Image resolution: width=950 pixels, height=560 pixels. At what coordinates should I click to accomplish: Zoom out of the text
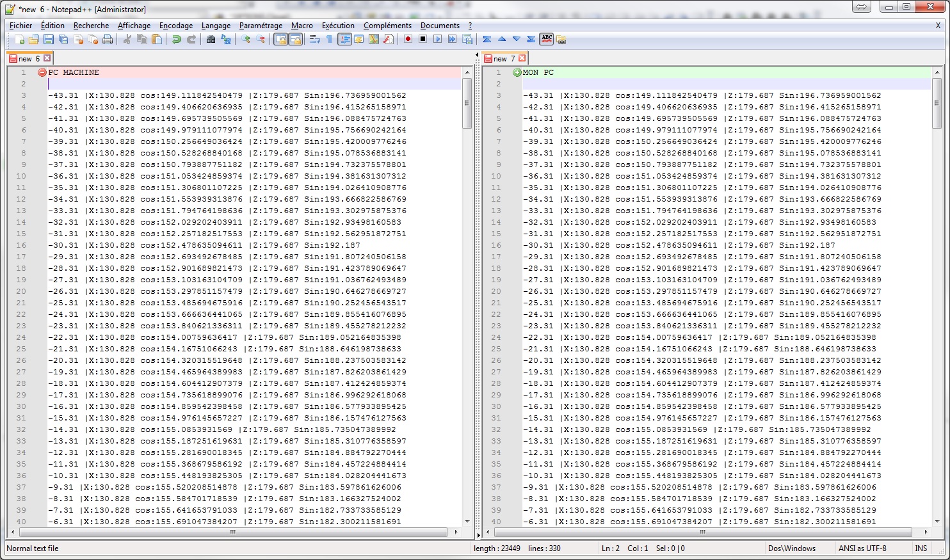pos(261,39)
